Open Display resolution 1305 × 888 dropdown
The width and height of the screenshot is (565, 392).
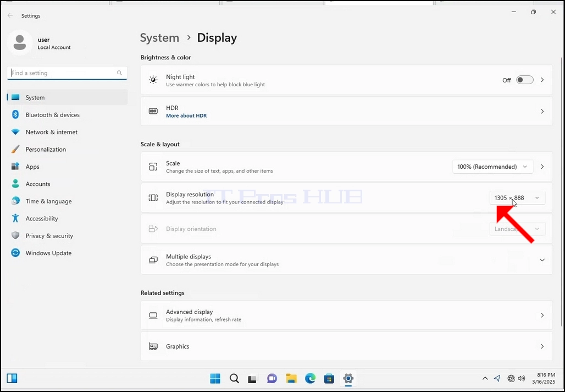click(x=517, y=198)
